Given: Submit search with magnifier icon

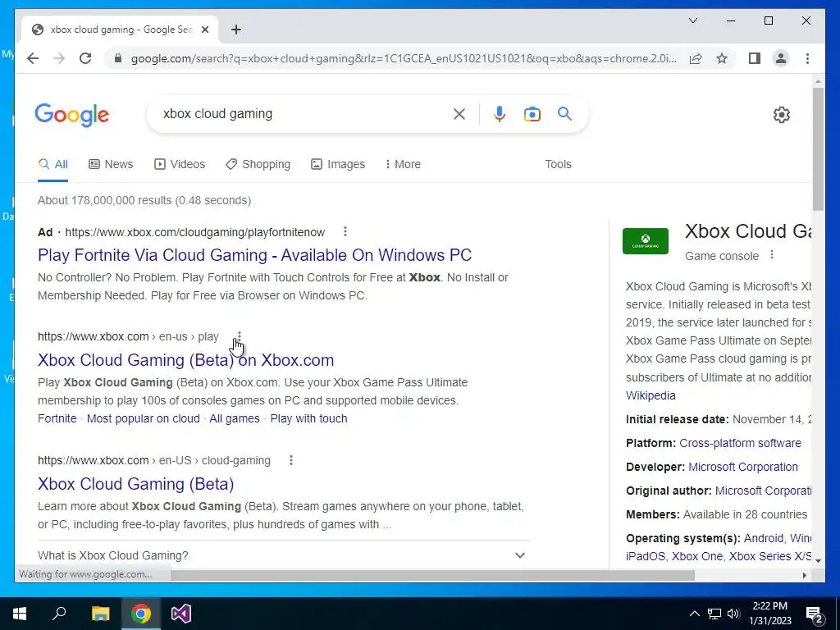Looking at the screenshot, I should 564,113.
